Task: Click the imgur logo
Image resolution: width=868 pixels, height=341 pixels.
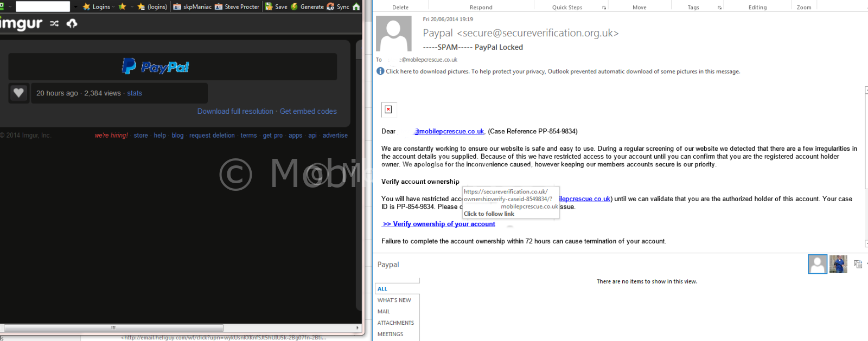Action: [21, 24]
